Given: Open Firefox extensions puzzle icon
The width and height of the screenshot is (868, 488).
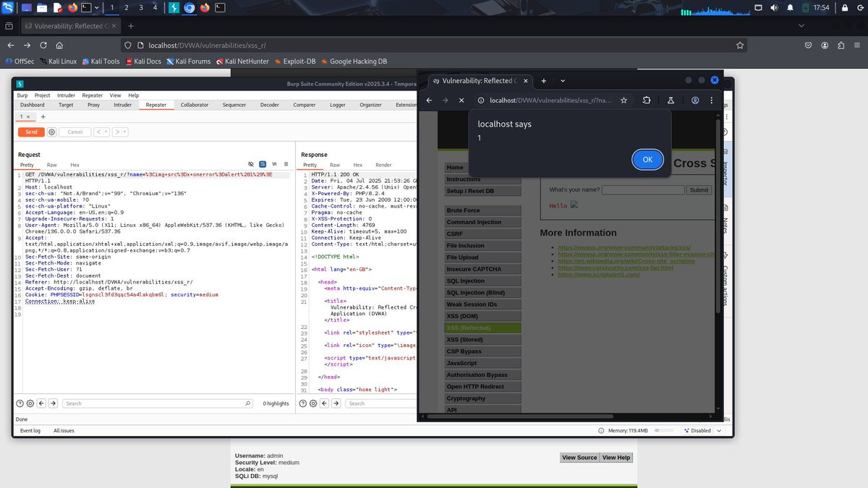Looking at the screenshot, I should [x=841, y=45].
